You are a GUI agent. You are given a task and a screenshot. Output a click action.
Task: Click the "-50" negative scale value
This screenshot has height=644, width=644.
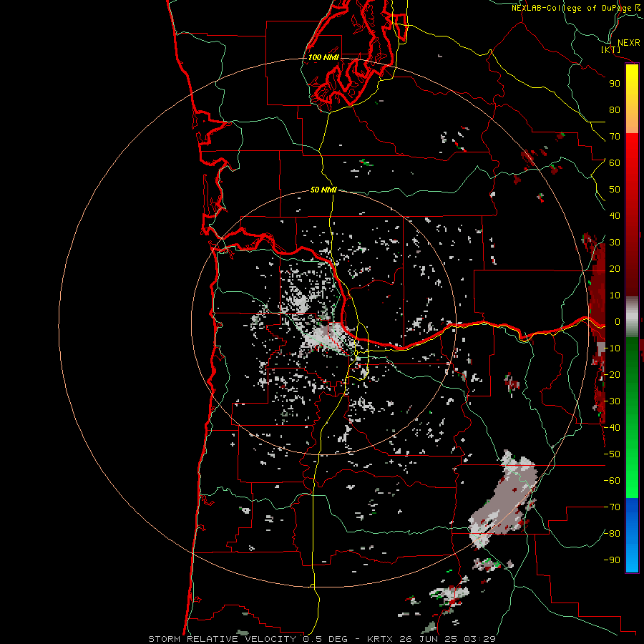click(x=612, y=454)
